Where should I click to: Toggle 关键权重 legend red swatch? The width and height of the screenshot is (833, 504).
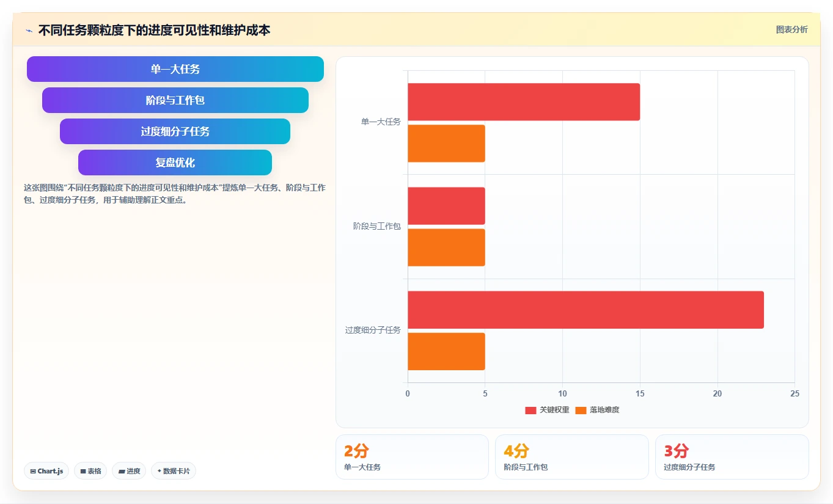tap(530, 410)
